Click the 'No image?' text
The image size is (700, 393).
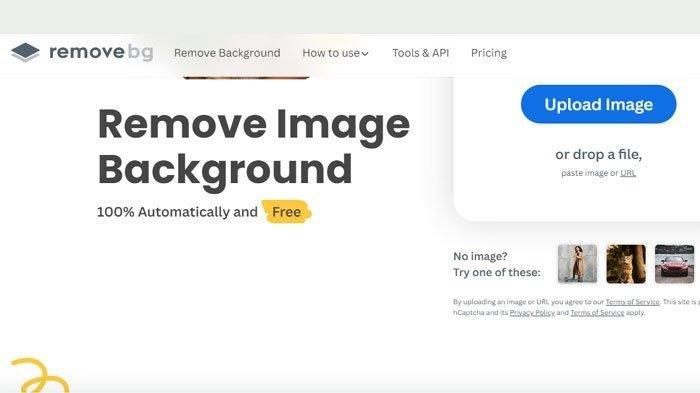tap(480, 256)
